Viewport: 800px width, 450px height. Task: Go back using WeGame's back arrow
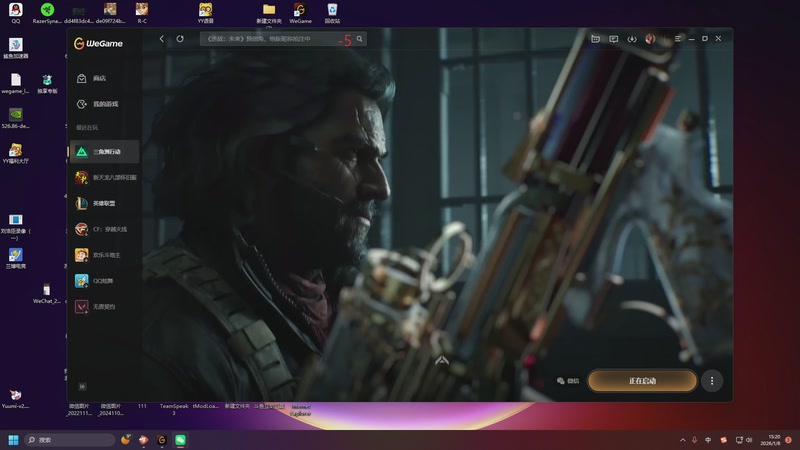tap(162, 39)
